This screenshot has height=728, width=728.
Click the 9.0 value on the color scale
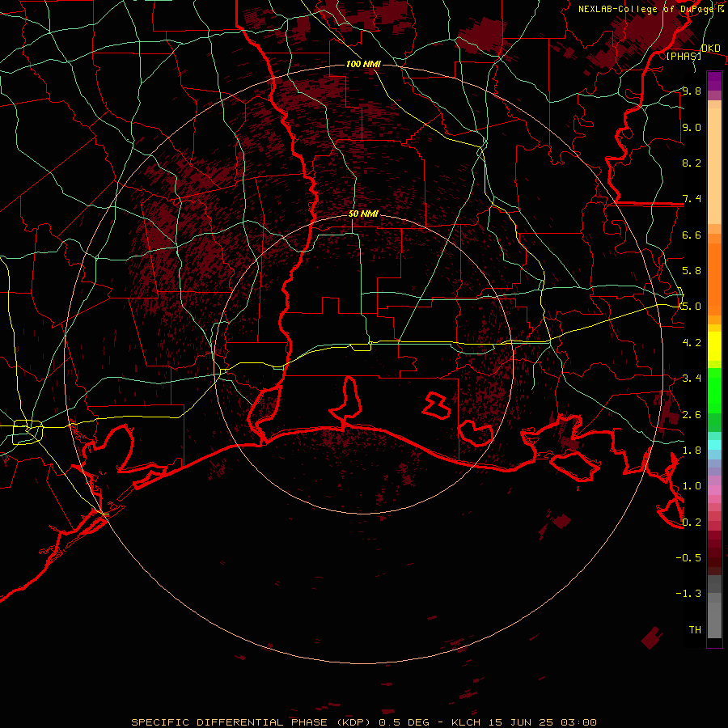tap(692, 127)
